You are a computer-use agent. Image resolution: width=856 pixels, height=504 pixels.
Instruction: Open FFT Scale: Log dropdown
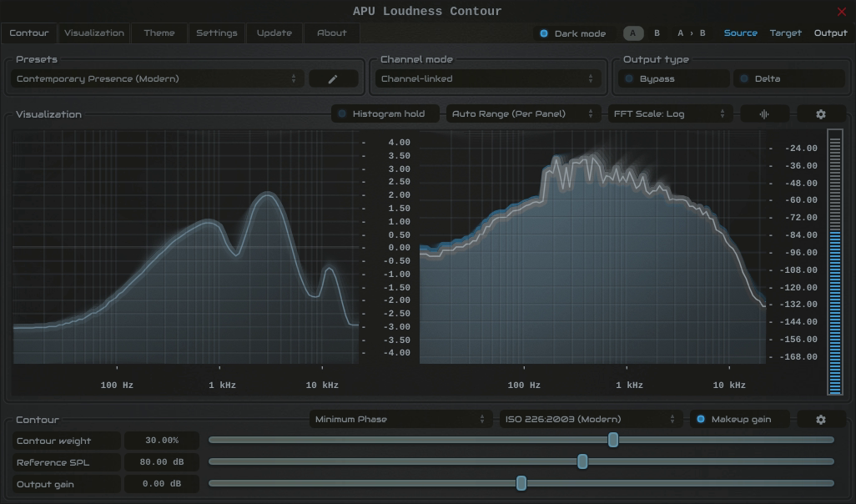coord(670,114)
